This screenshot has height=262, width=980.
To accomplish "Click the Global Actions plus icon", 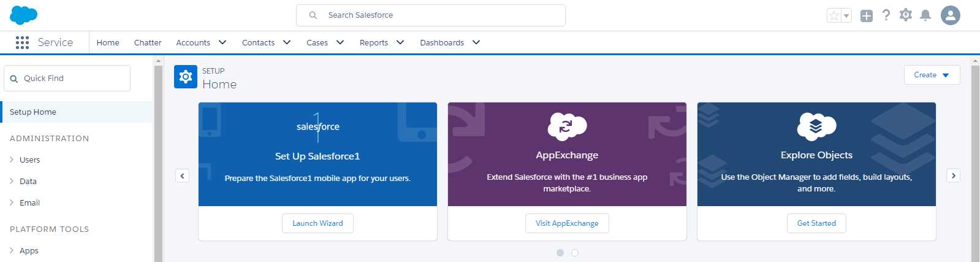I will click(866, 16).
